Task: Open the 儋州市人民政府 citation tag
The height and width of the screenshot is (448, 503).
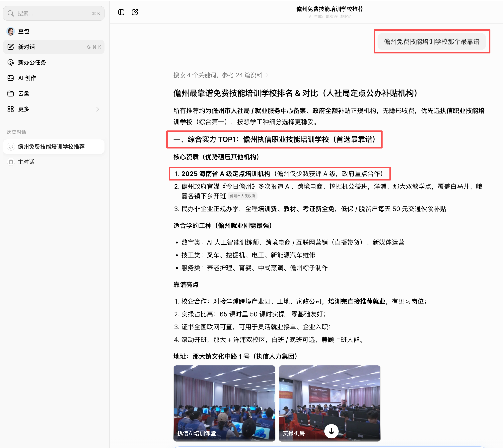Action: (242, 196)
